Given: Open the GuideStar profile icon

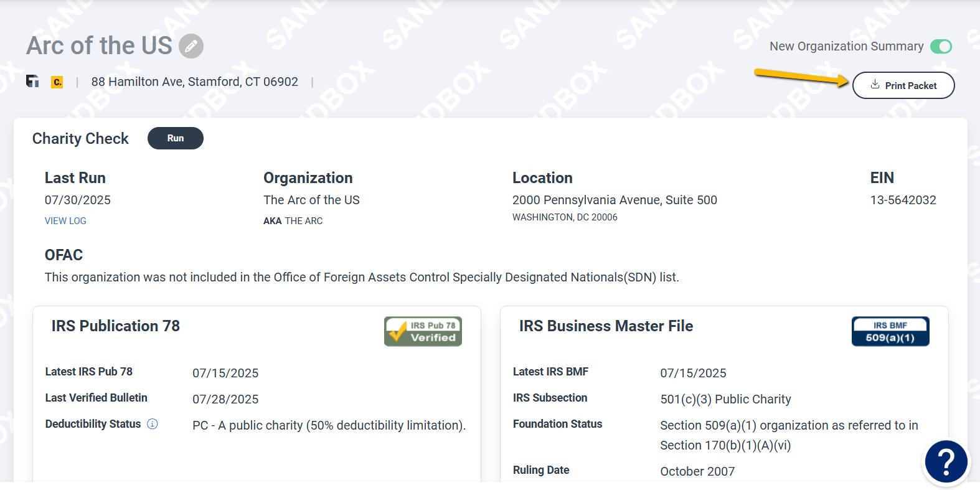Looking at the screenshot, I should (32, 82).
